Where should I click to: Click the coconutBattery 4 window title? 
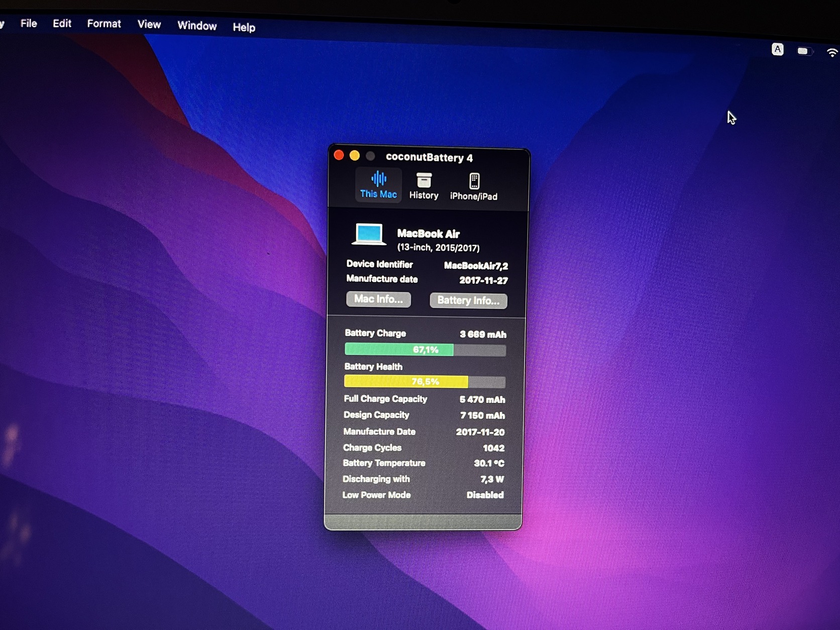(429, 157)
